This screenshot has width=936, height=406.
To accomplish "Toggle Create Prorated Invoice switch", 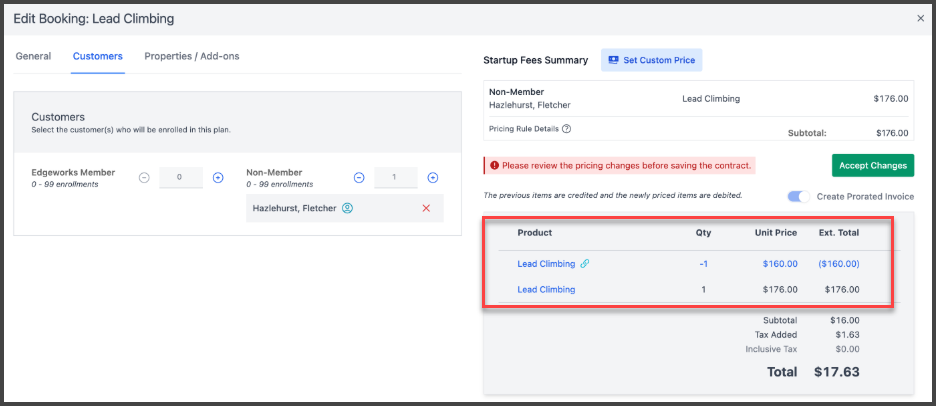I will tap(798, 197).
